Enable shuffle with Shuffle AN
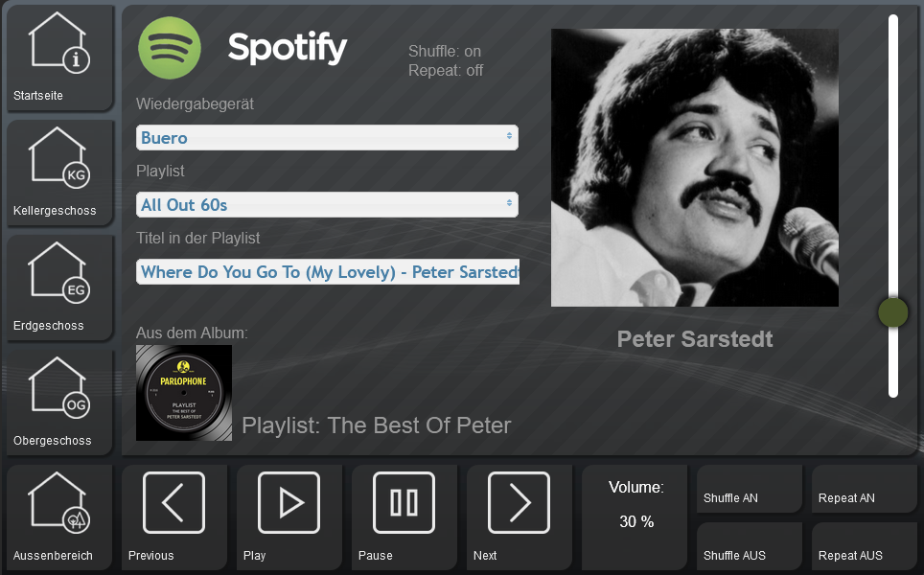The width and height of the screenshot is (924, 575). (x=749, y=490)
